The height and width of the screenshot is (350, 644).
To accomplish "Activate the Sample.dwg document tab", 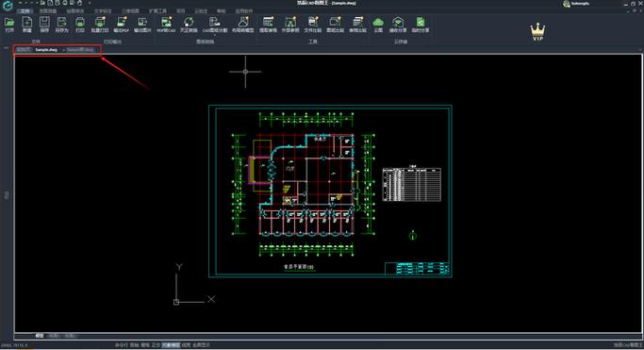I will (x=46, y=50).
